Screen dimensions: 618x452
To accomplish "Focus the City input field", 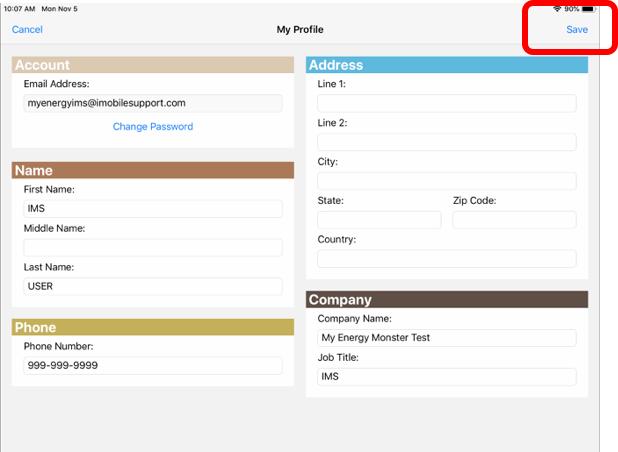I will pos(447,181).
